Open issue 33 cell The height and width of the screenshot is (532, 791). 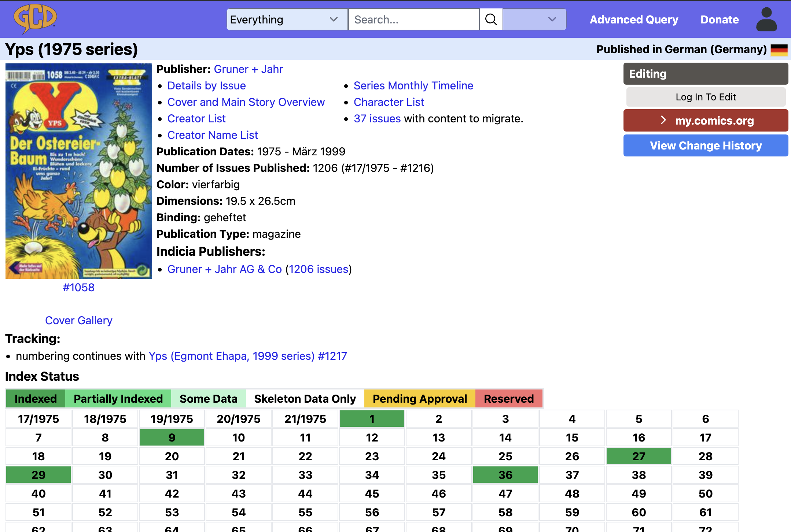(305, 475)
